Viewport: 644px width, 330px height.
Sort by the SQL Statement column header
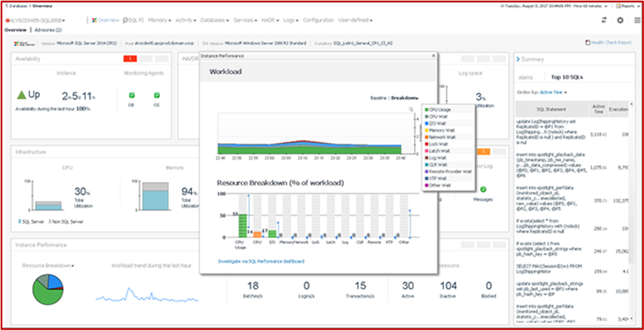pyautogui.click(x=552, y=110)
